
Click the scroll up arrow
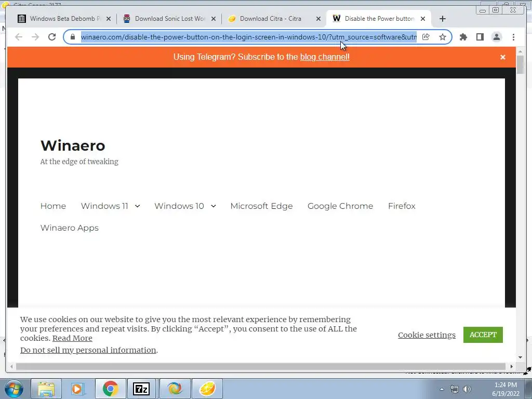coord(520,51)
